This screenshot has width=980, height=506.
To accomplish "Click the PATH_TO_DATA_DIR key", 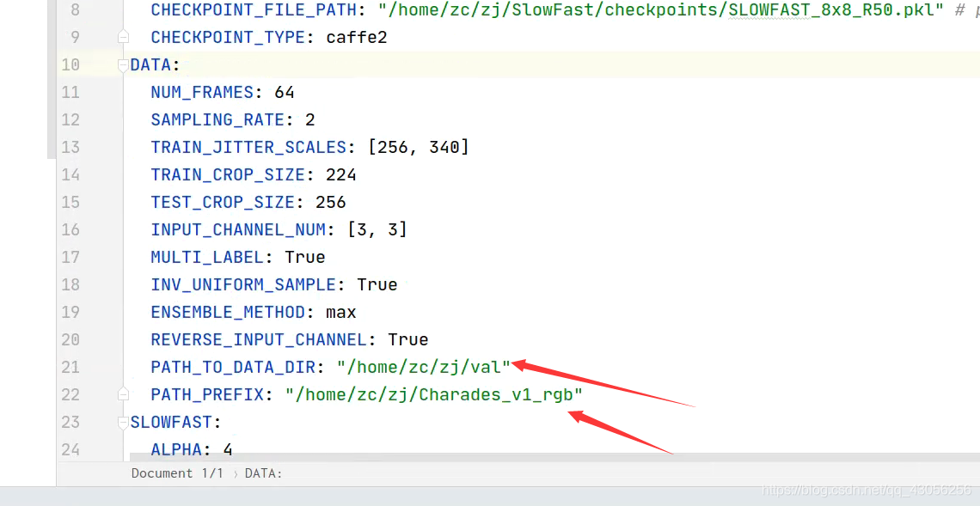I will pyautogui.click(x=232, y=368).
